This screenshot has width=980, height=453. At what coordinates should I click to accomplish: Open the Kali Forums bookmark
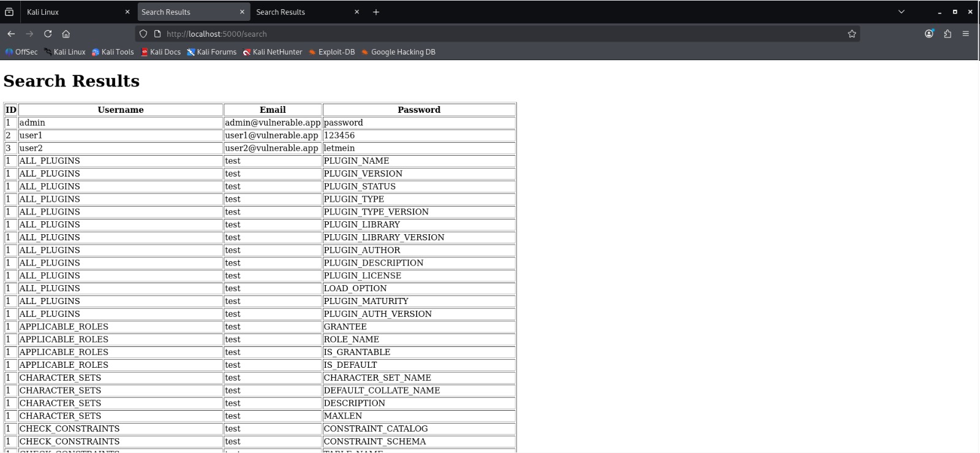tap(212, 52)
